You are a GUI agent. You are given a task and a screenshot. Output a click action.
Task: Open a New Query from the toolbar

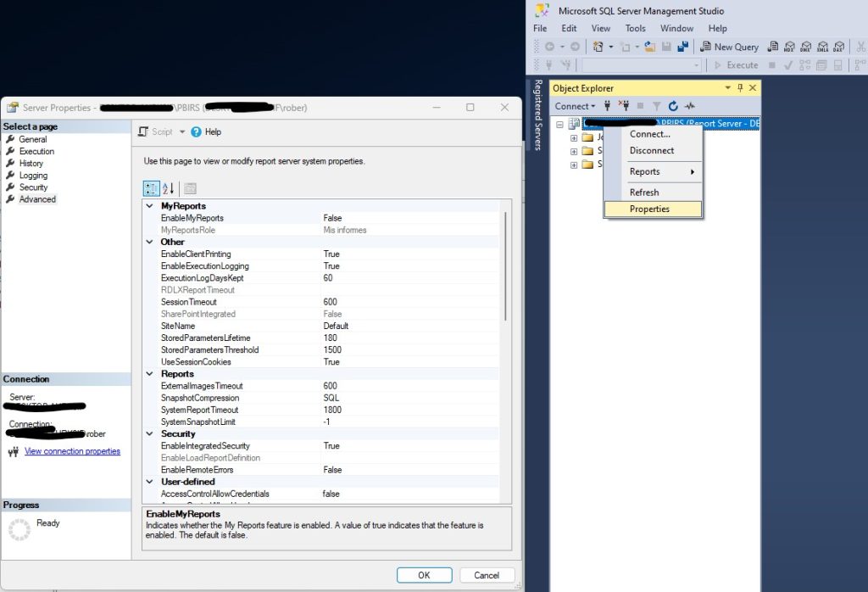729,47
